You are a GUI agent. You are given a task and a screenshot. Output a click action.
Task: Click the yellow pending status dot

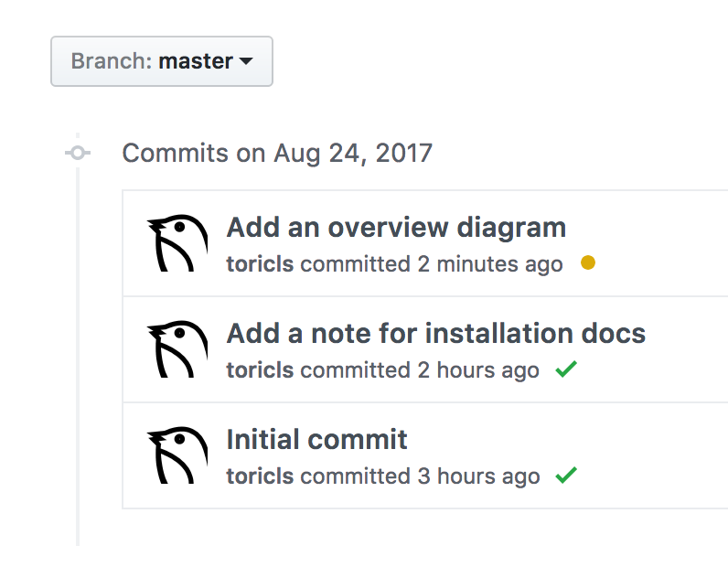[588, 263]
